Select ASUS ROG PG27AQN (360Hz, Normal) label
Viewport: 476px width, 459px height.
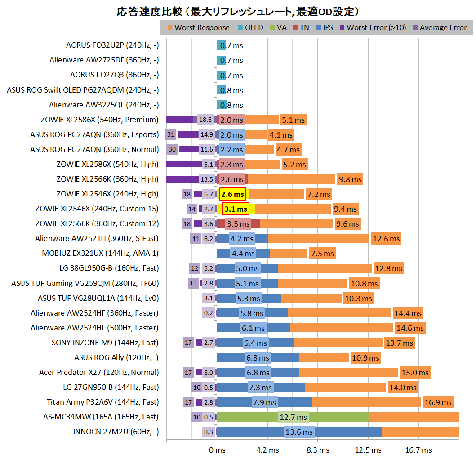[94, 150]
